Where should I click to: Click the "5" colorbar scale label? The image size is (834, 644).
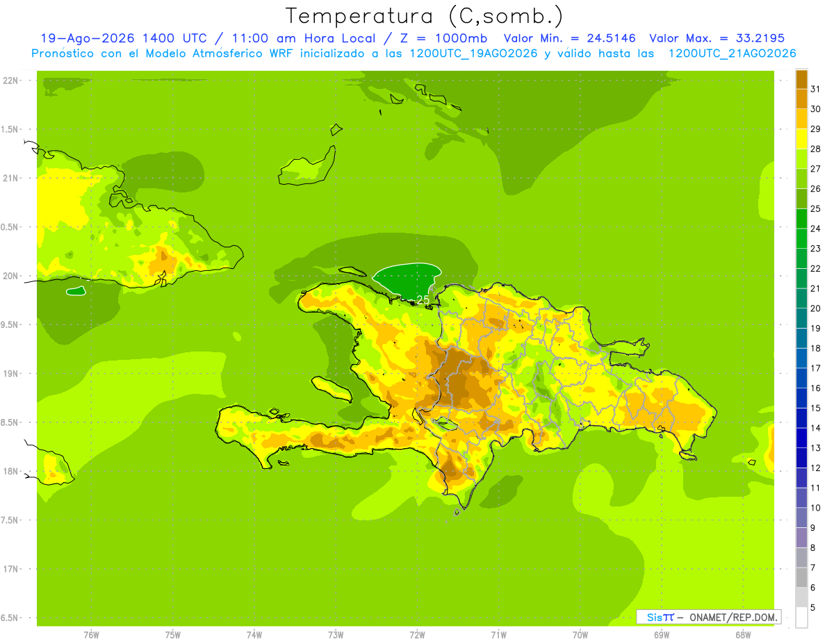(813, 608)
